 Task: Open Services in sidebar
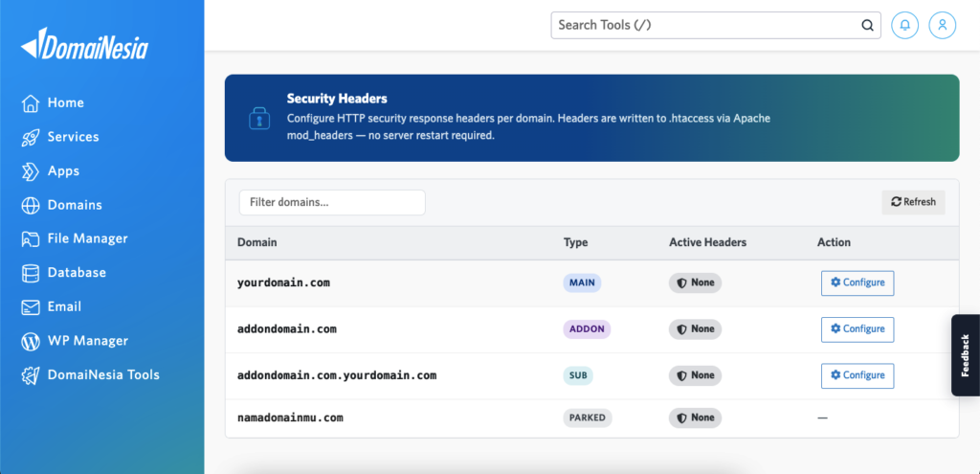pos(73,137)
